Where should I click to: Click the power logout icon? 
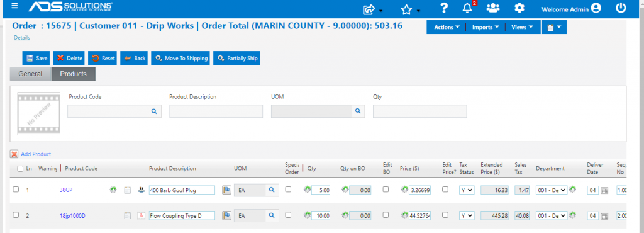click(621, 8)
